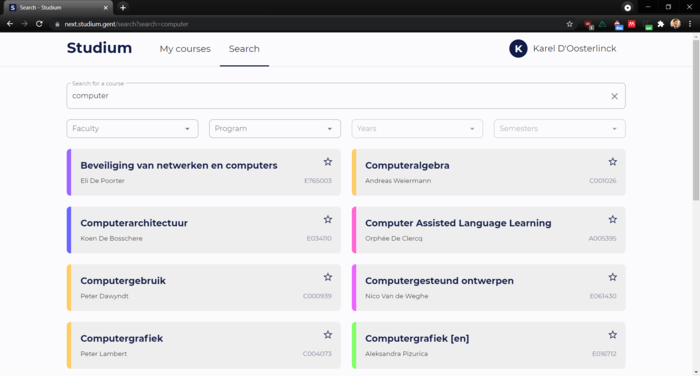Star the Computeralgebra course
700x376 pixels.
tap(612, 162)
